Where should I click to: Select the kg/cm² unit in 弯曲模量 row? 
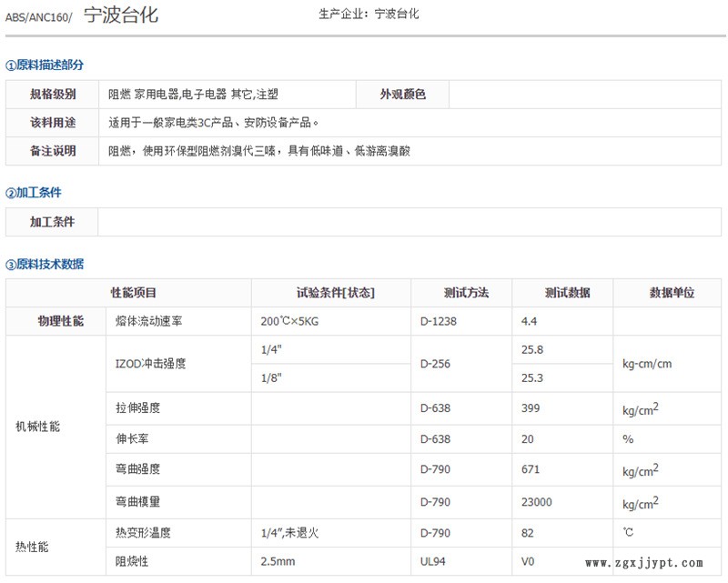tap(641, 503)
